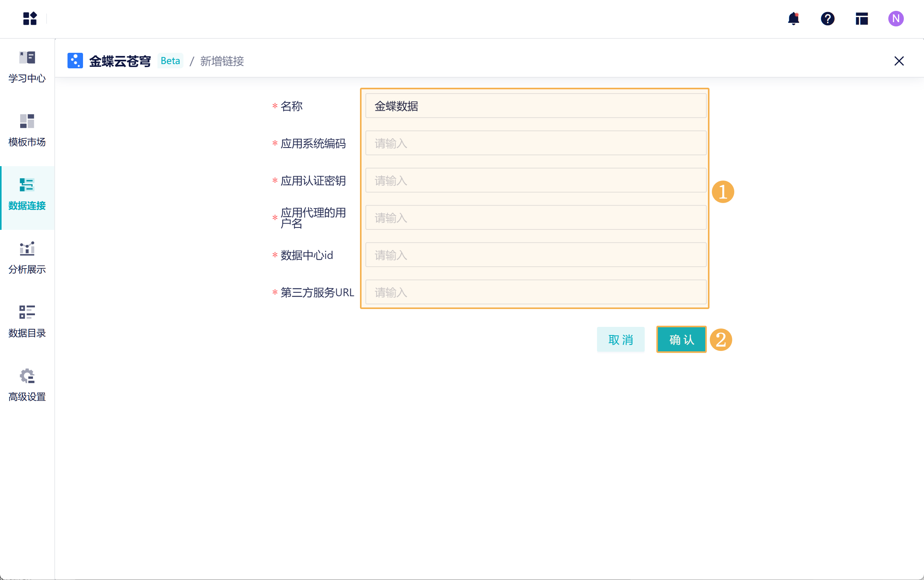Screen dimensions: 924x580
Task: Select 数据连接 in the sidebar
Action: coord(27,194)
